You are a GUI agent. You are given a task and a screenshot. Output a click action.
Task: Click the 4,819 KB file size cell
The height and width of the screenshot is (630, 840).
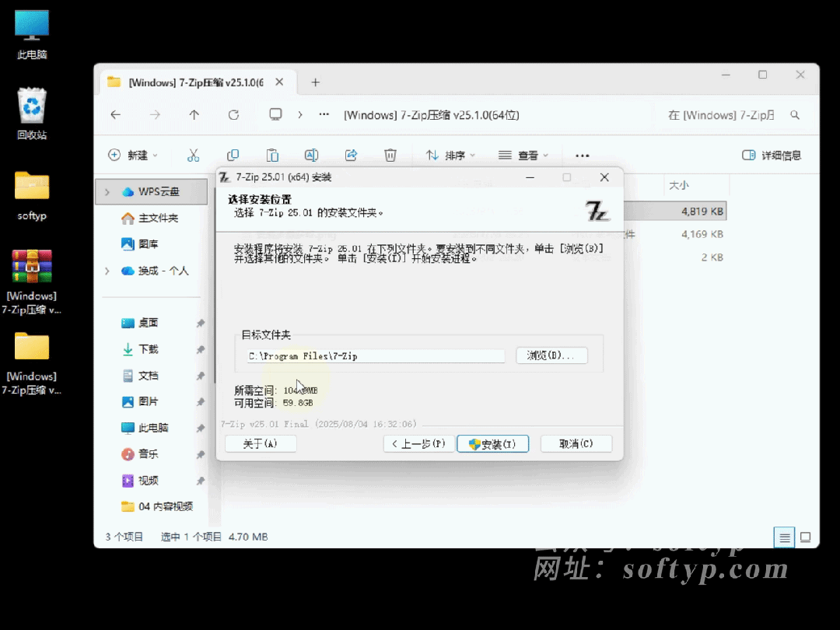click(702, 212)
